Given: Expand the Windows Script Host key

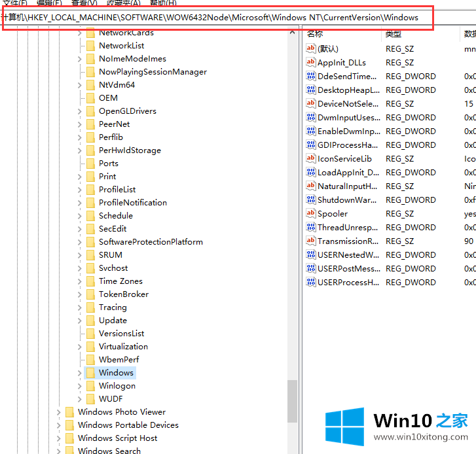Looking at the screenshot, I should point(58,438).
